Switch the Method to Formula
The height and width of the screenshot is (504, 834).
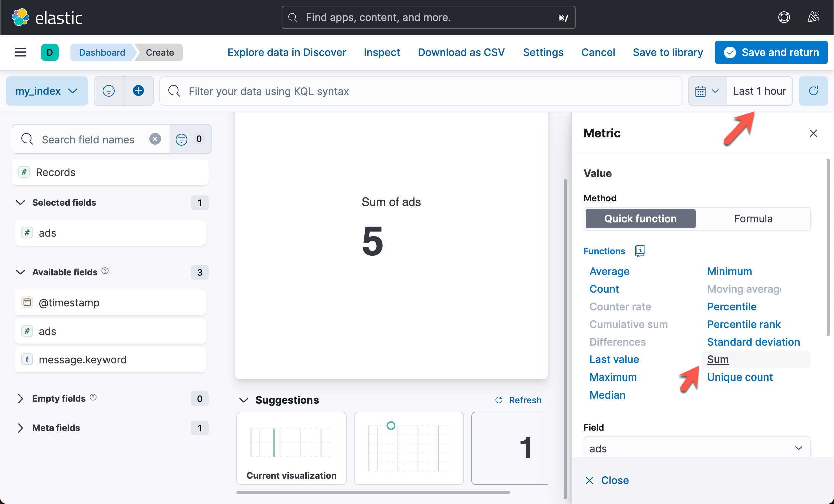(x=753, y=218)
